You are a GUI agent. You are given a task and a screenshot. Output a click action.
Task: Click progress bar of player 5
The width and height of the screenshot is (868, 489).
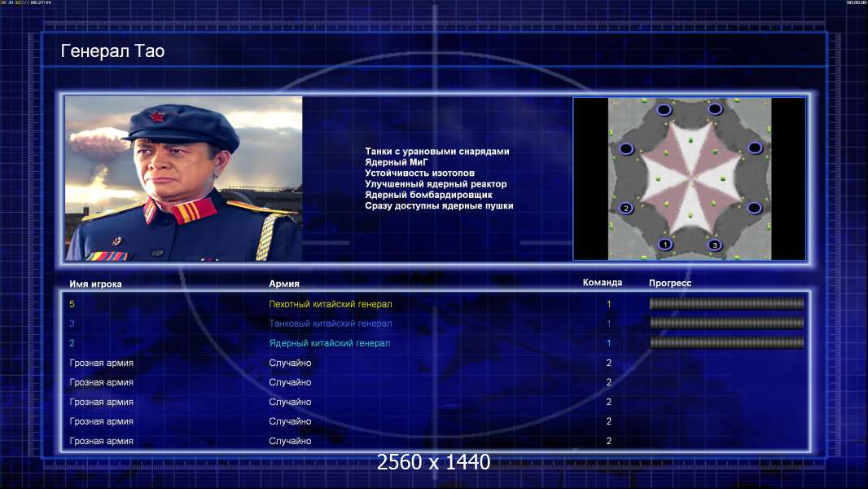[726, 304]
